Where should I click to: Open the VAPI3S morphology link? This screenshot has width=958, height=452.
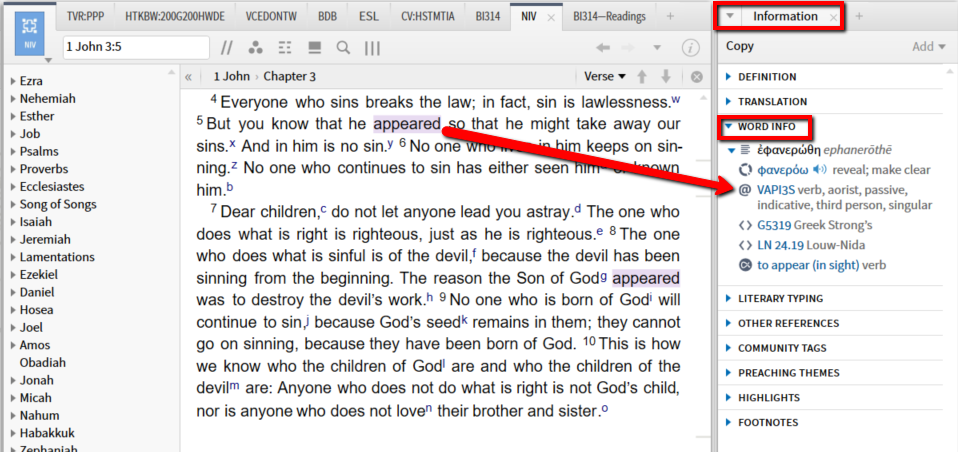click(777, 190)
